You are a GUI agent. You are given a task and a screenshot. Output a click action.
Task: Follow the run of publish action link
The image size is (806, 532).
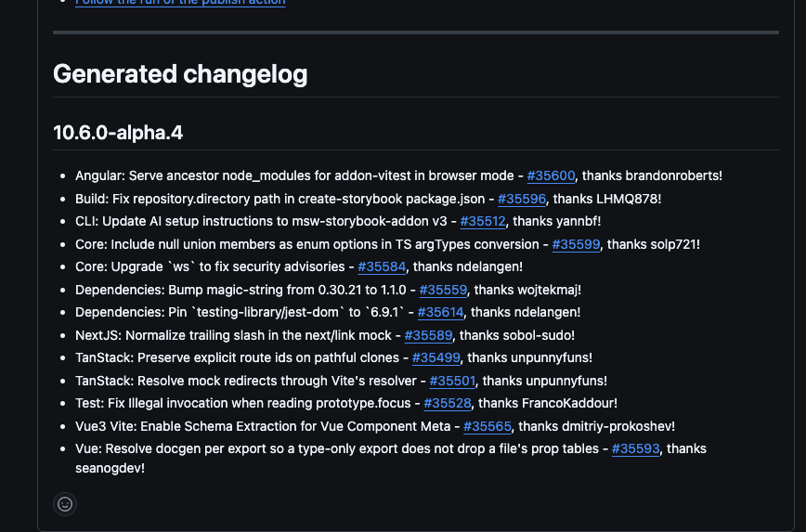coord(180,3)
